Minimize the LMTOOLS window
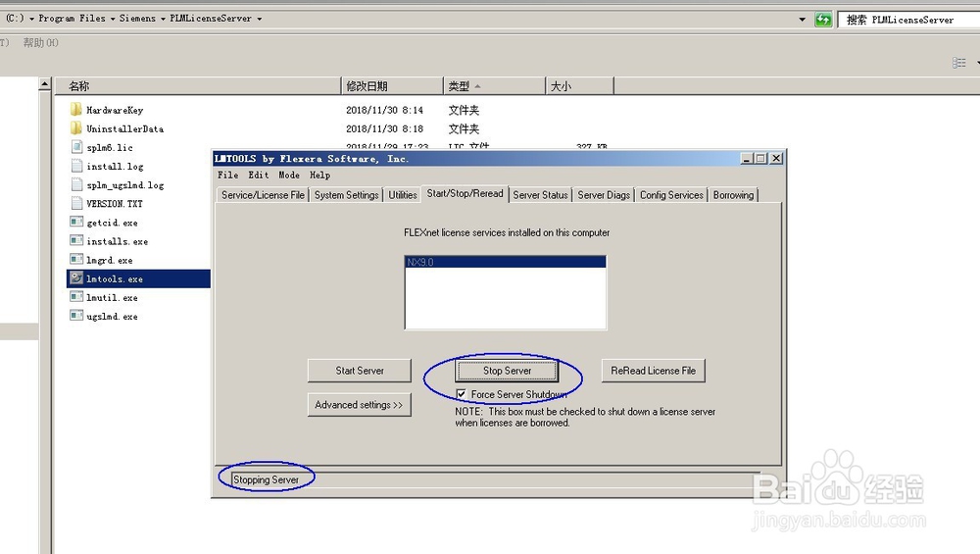The width and height of the screenshot is (980, 554). 746,158
